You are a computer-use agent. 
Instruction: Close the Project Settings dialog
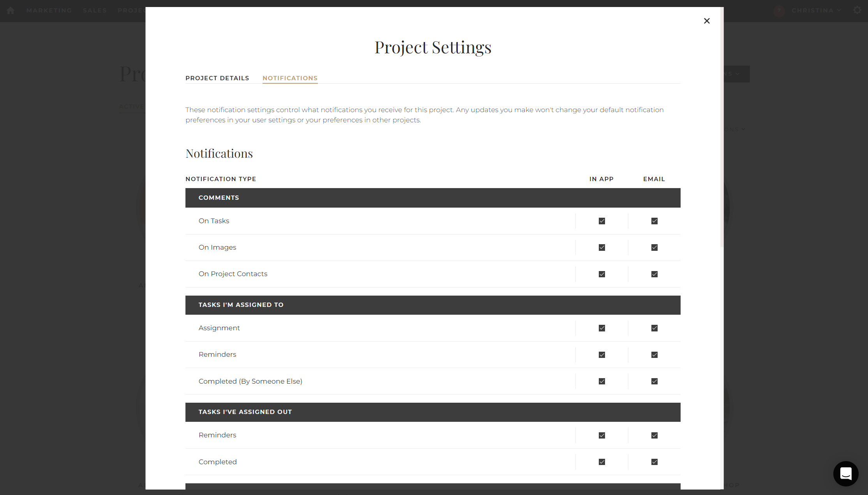pyautogui.click(x=707, y=21)
